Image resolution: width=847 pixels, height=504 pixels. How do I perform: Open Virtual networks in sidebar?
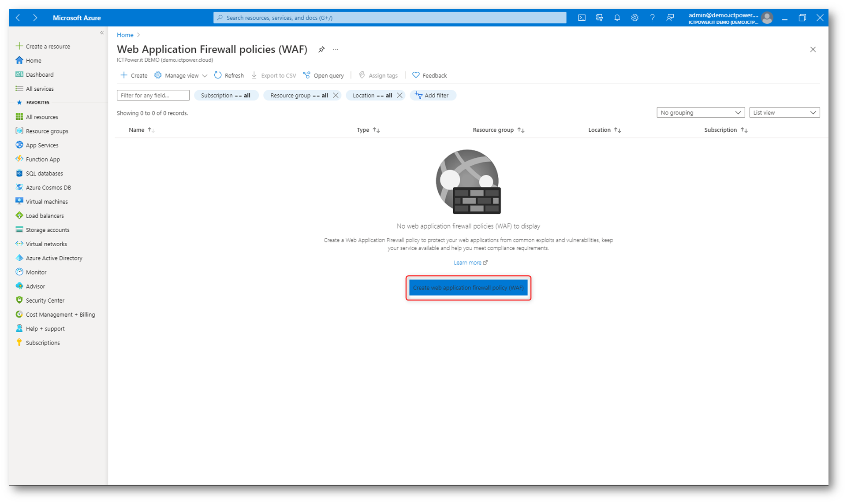point(41,244)
